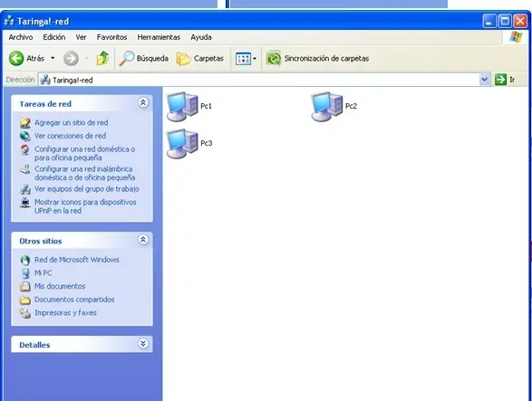Image resolution: width=532 pixels, height=401 pixels.
Task: Click the Mi PC icon
Action: (x=25, y=273)
